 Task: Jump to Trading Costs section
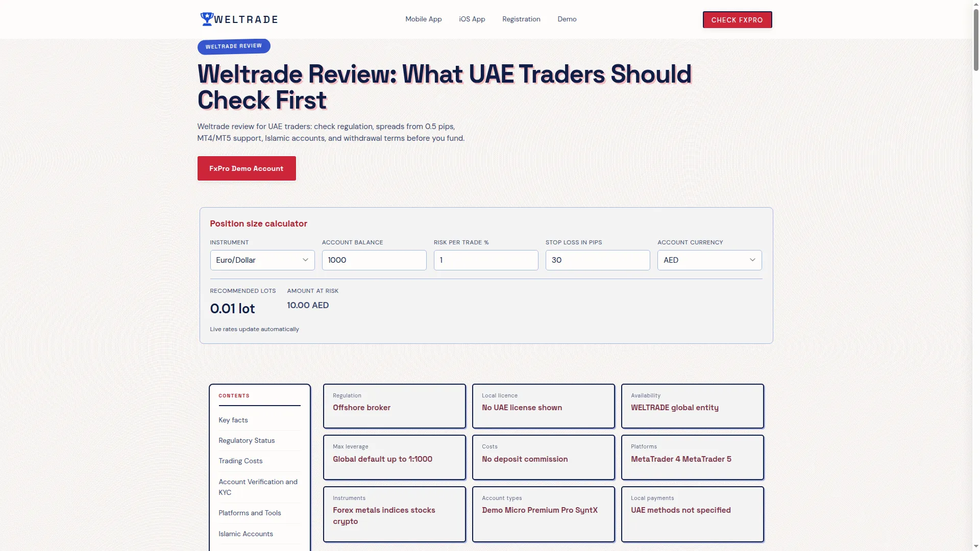tap(240, 461)
